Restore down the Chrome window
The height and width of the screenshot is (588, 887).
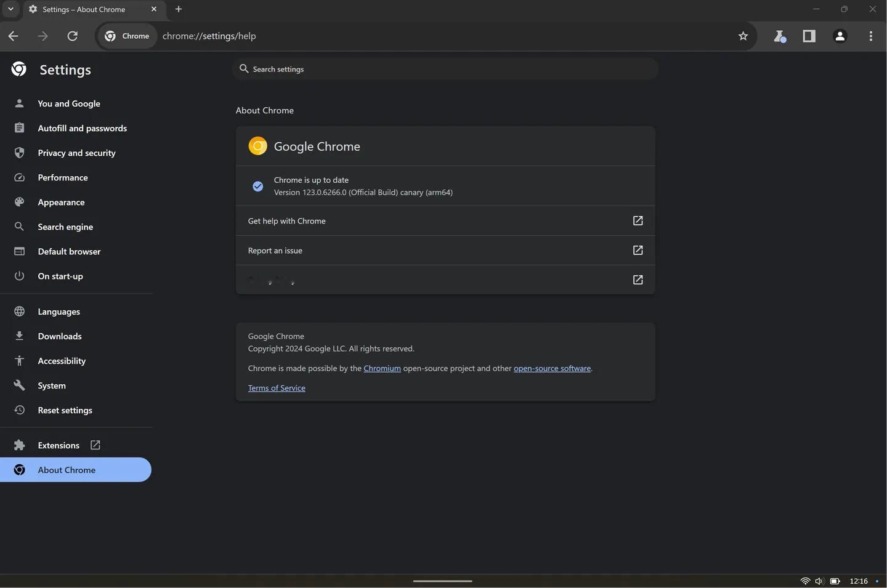pos(844,9)
